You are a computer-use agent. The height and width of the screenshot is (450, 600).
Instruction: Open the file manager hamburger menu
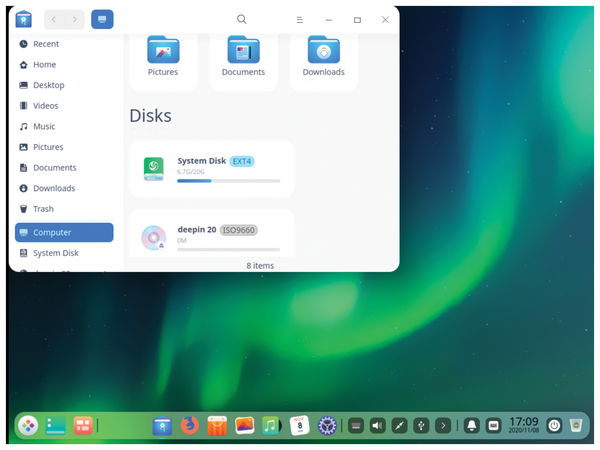300,20
